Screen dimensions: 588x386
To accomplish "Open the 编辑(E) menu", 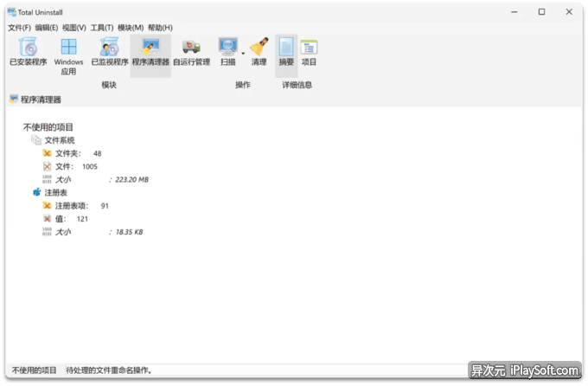I will (x=47, y=28).
